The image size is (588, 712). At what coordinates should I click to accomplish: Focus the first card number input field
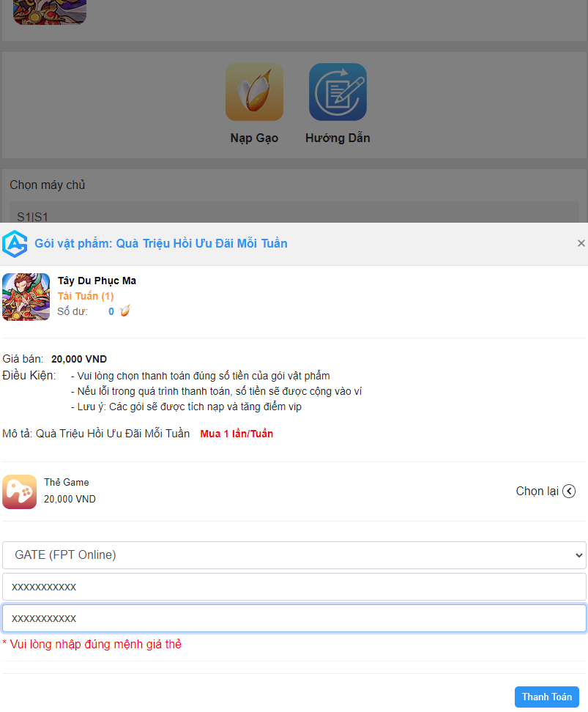tap(294, 587)
